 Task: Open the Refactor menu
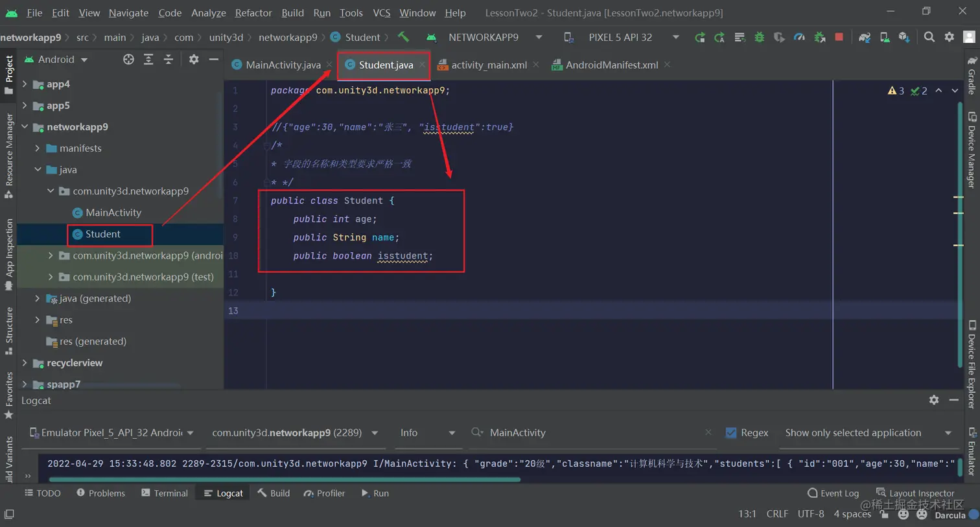click(253, 12)
